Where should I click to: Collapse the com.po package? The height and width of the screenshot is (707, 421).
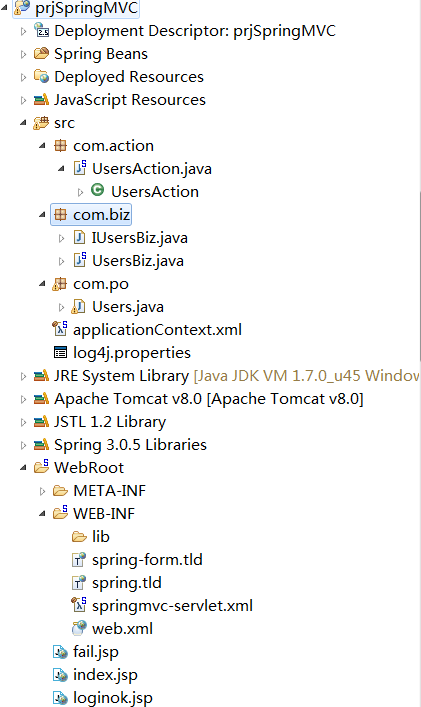tap(42, 284)
